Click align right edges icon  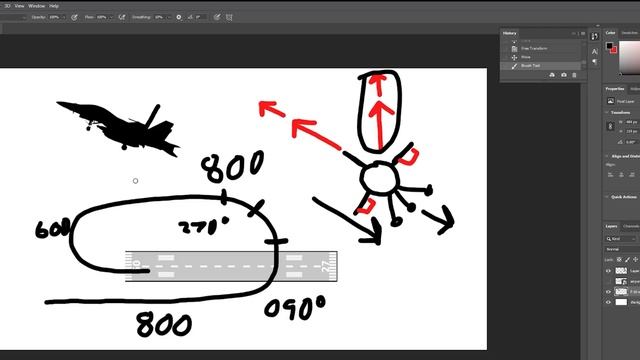(632, 175)
